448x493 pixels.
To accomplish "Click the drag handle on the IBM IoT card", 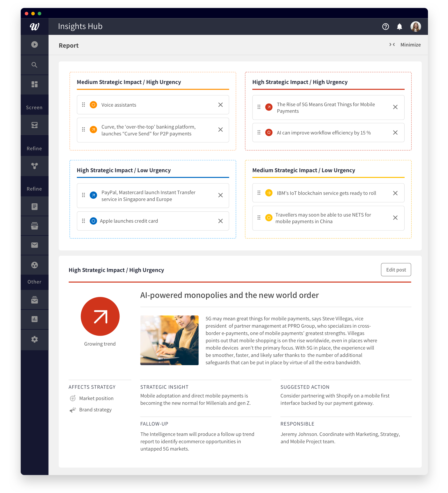I will coord(259,193).
